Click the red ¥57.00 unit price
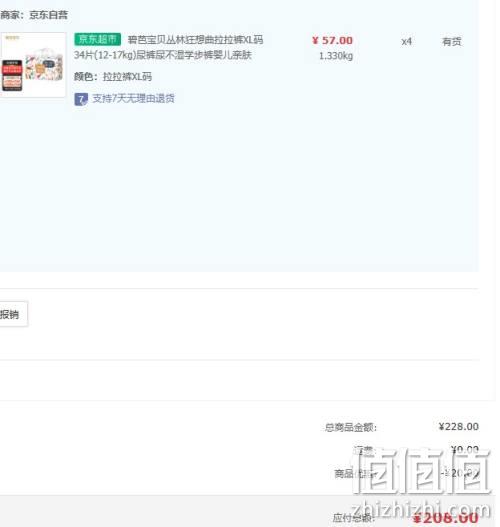The height and width of the screenshot is (527, 500). tap(332, 40)
